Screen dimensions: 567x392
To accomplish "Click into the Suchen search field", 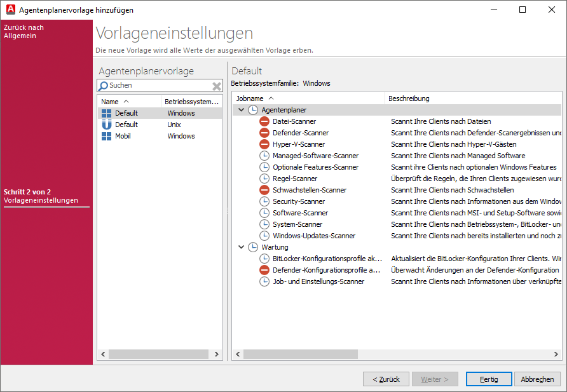I will [160, 86].
